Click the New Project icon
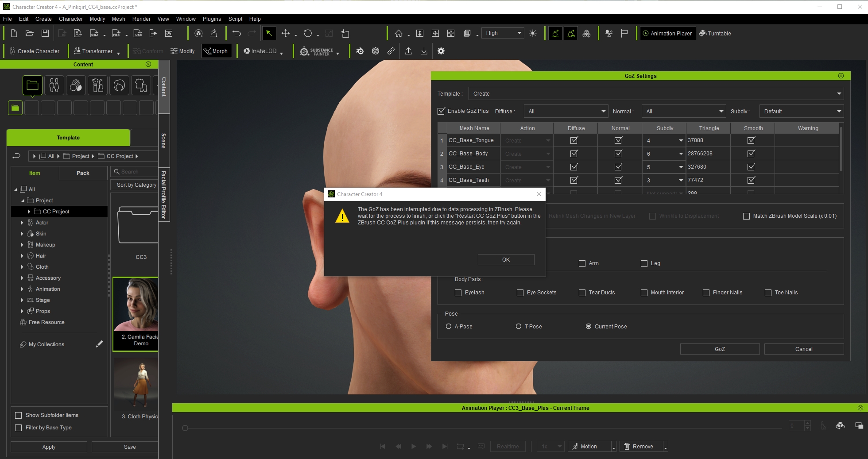Viewport: 868px width, 459px height. 14,33
